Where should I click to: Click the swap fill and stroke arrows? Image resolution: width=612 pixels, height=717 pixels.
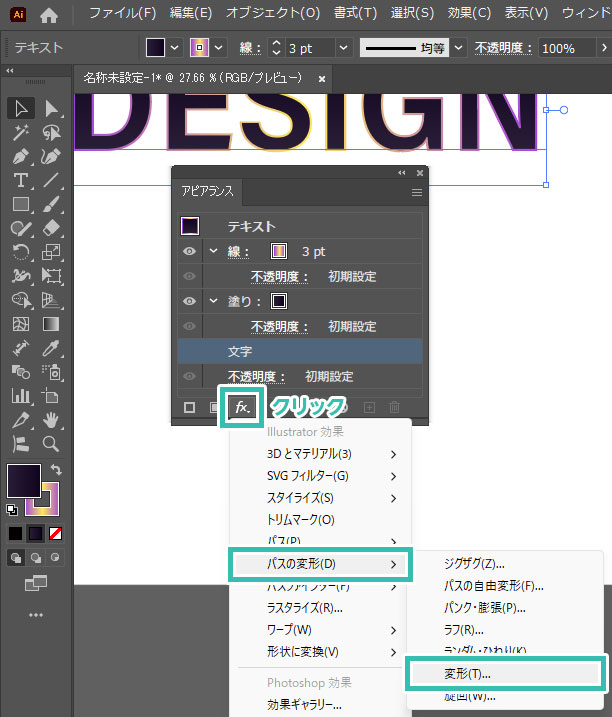tap(56, 470)
